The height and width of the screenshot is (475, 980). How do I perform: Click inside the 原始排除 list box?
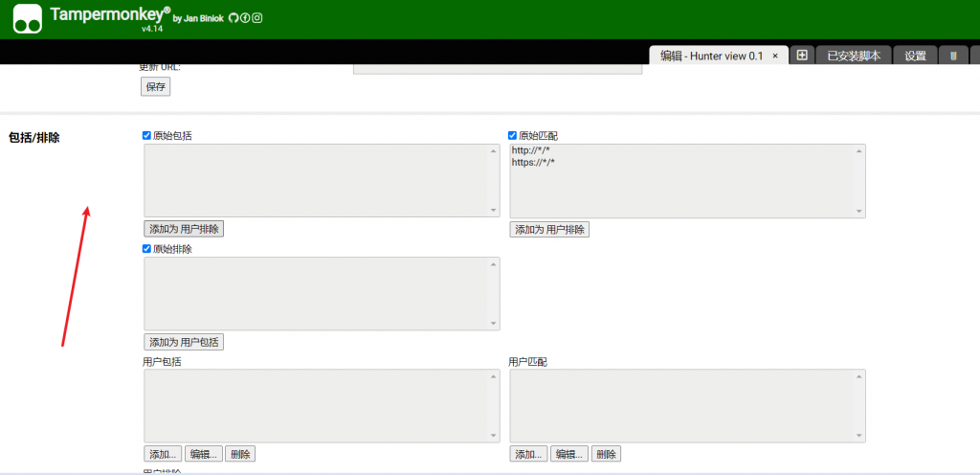click(x=322, y=293)
